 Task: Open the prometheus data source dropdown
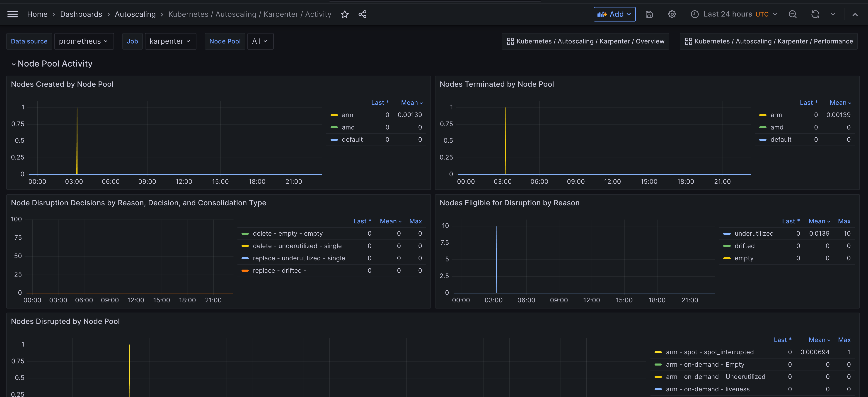tap(84, 41)
